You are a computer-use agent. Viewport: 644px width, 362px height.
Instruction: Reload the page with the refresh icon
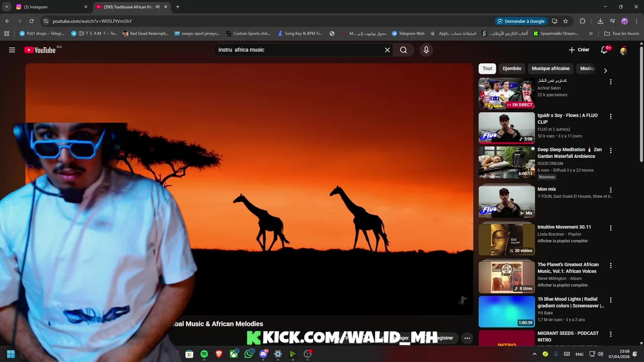pos(31,21)
